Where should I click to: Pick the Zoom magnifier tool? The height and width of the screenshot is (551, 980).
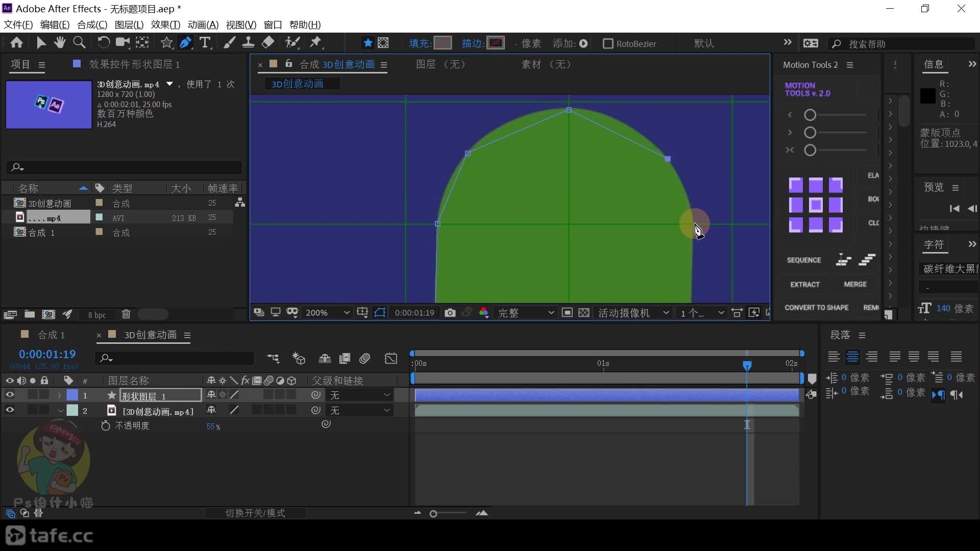79,43
